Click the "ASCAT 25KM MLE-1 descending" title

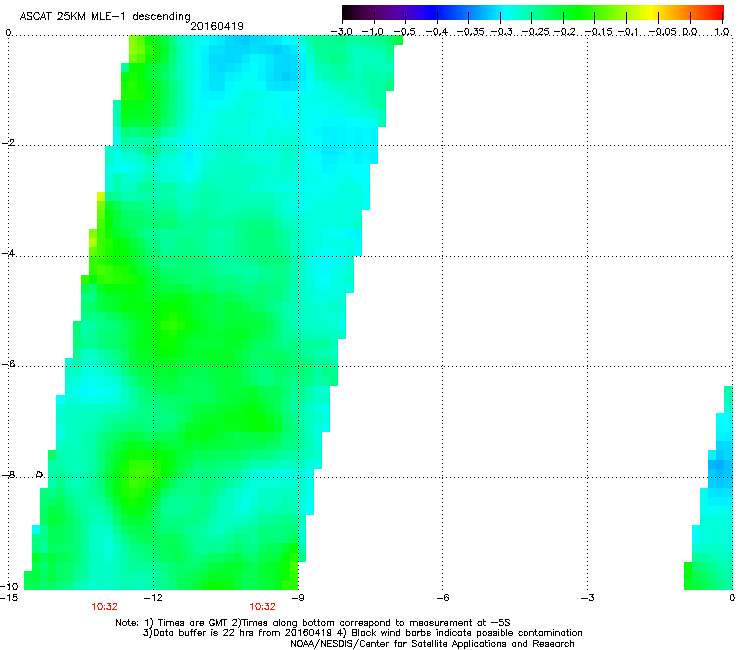coord(105,17)
